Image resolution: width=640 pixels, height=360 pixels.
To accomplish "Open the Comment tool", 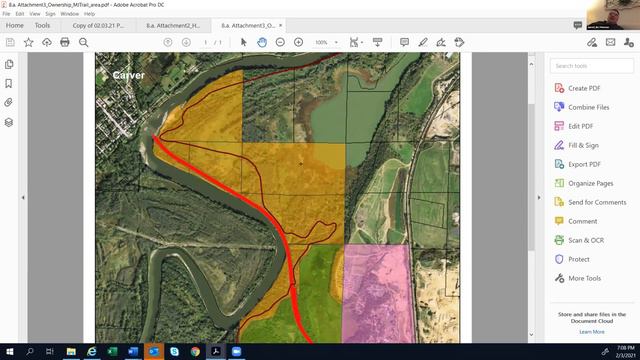I will pyautogui.click(x=576, y=221).
